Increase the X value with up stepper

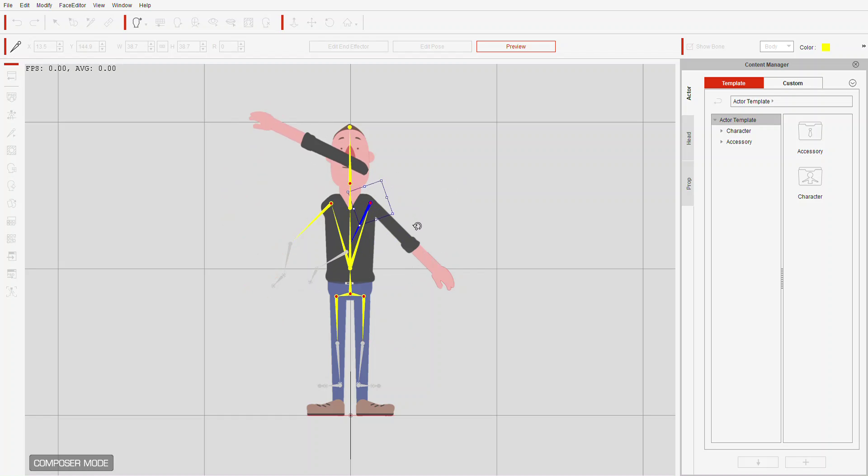[x=60, y=44]
